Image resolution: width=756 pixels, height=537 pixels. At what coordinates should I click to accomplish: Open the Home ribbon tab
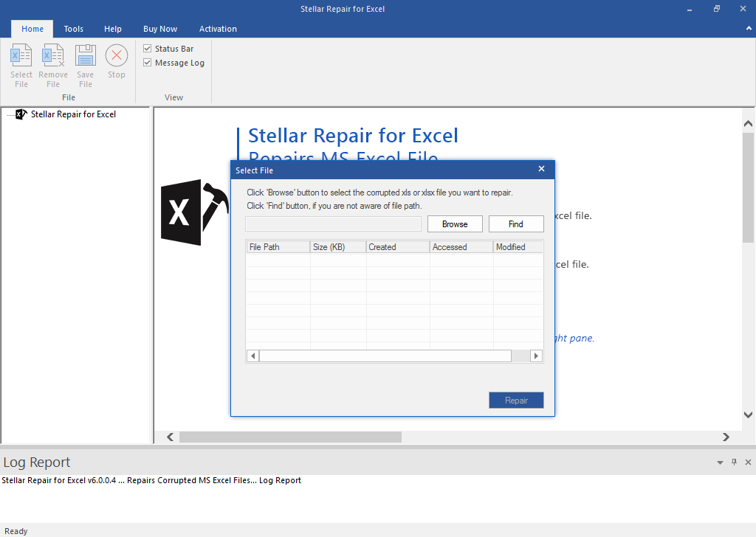coord(32,29)
